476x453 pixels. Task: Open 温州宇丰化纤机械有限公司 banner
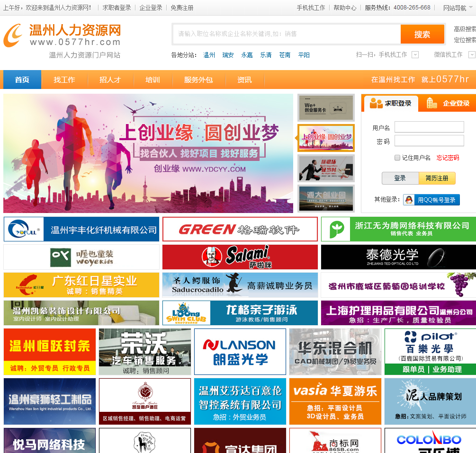(81, 229)
